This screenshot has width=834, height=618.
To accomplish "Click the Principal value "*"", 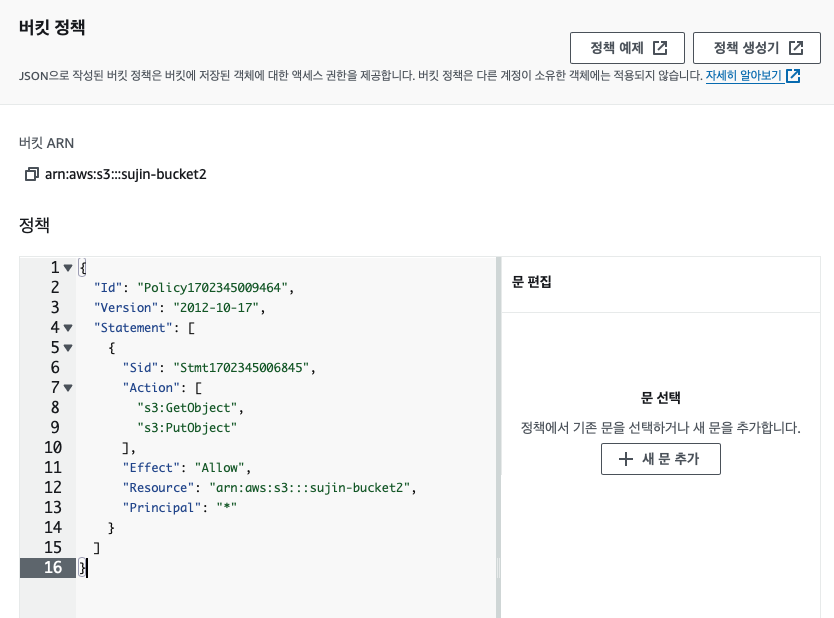I will pos(227,507).
